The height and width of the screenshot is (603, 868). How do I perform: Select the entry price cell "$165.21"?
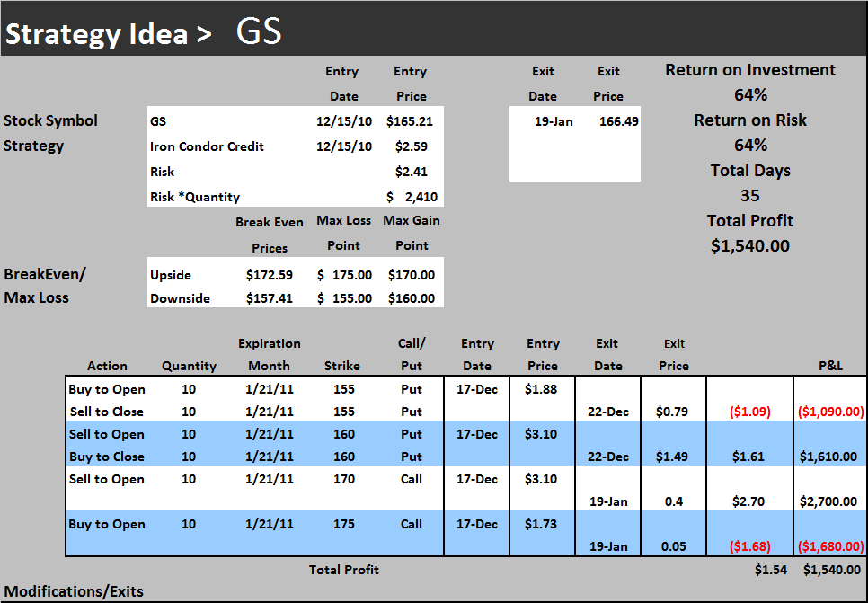(x=410, y=120)
